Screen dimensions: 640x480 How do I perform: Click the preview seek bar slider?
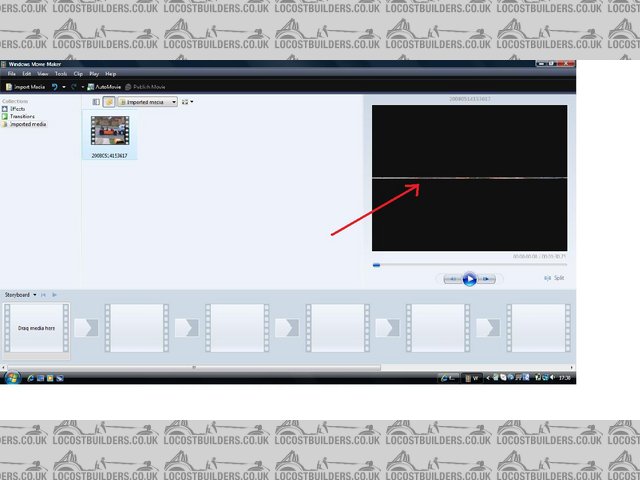376,265
